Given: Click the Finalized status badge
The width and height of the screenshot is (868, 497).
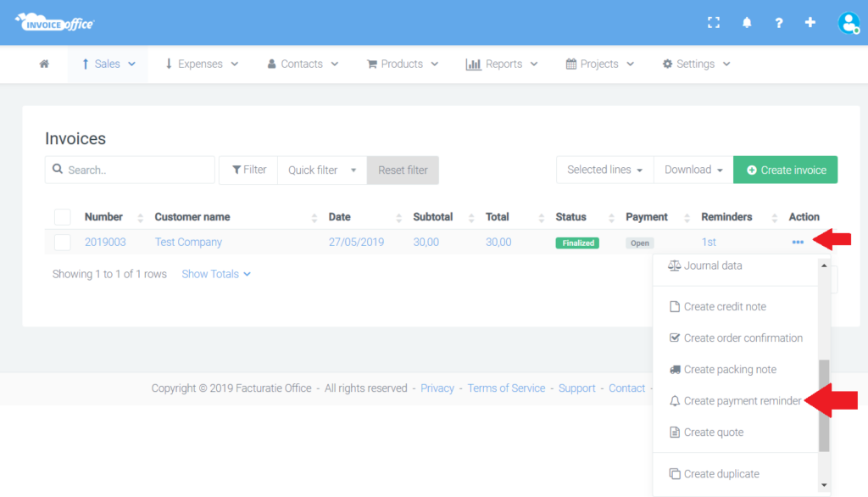Looking at the screenshot, I should 577,243.
